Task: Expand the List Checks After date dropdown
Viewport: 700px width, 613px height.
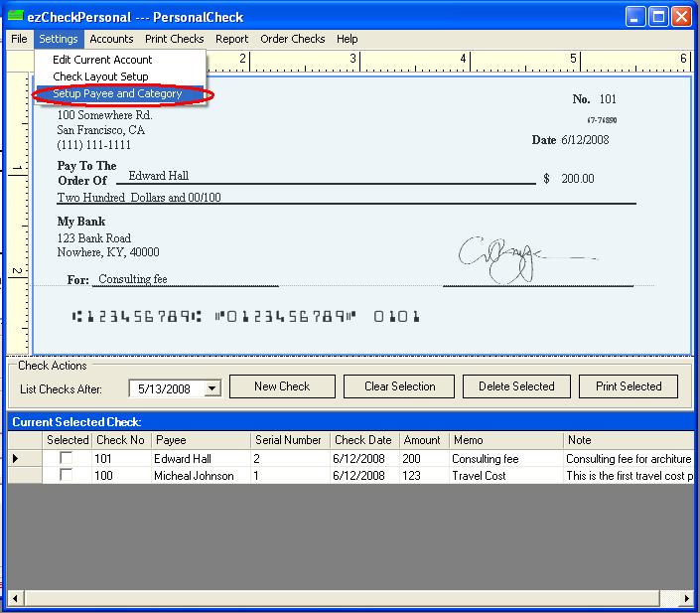Action: tap(212, 388)
